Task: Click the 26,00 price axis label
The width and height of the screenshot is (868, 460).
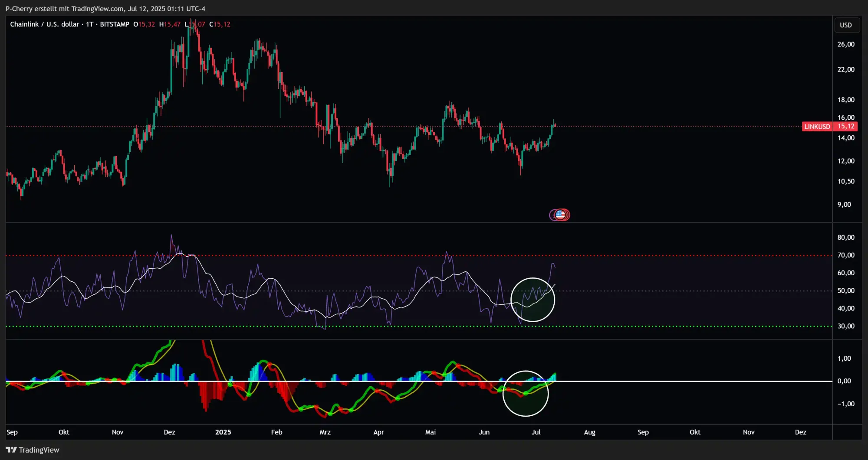Action: pos(846,44)
